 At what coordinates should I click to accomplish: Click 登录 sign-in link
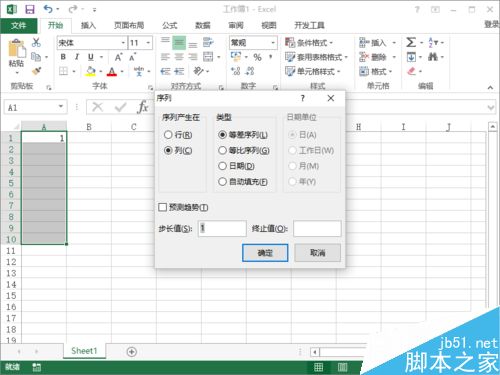coord(492,24)
